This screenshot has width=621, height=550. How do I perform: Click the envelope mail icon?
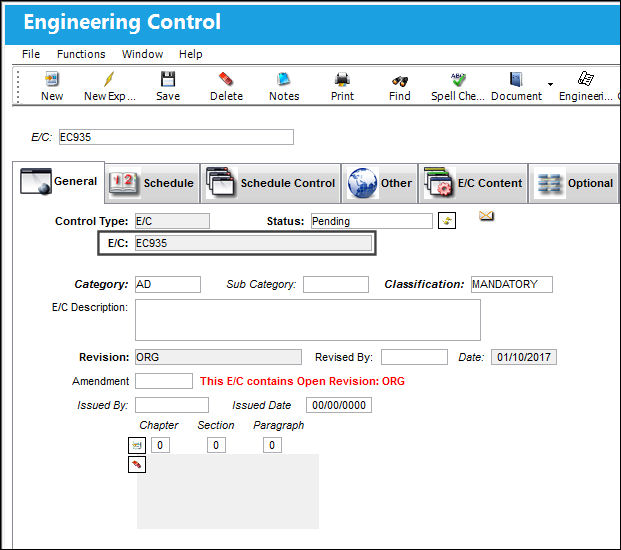point(486,216)
